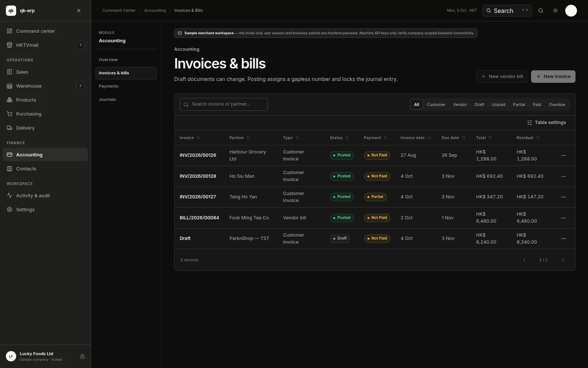Open row actions for INV/2026/00127
Viewport: 588px width, 368px height.
pyautogui.click(x=563, y=197)
